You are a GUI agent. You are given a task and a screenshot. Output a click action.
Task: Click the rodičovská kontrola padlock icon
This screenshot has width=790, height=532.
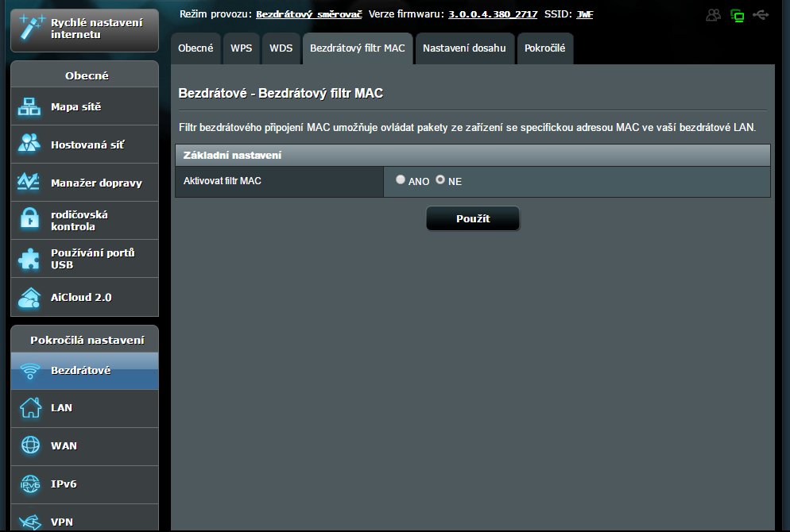(29, 220)
